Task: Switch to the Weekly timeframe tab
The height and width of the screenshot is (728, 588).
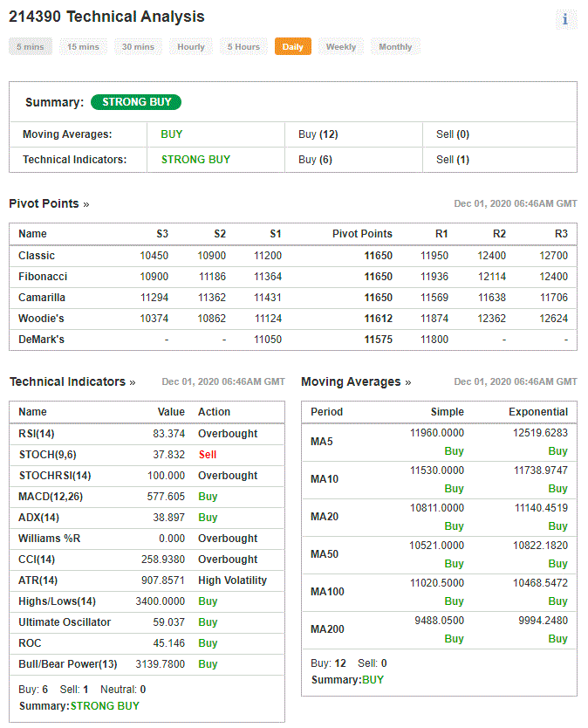Action: coord(341,47)
